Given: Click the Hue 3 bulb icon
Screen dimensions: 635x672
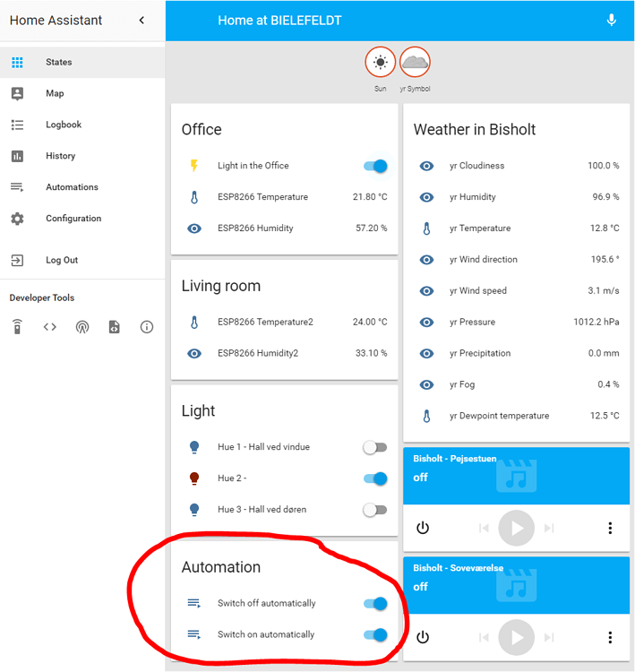Looking at the screenshot, I should click(194, 510).
